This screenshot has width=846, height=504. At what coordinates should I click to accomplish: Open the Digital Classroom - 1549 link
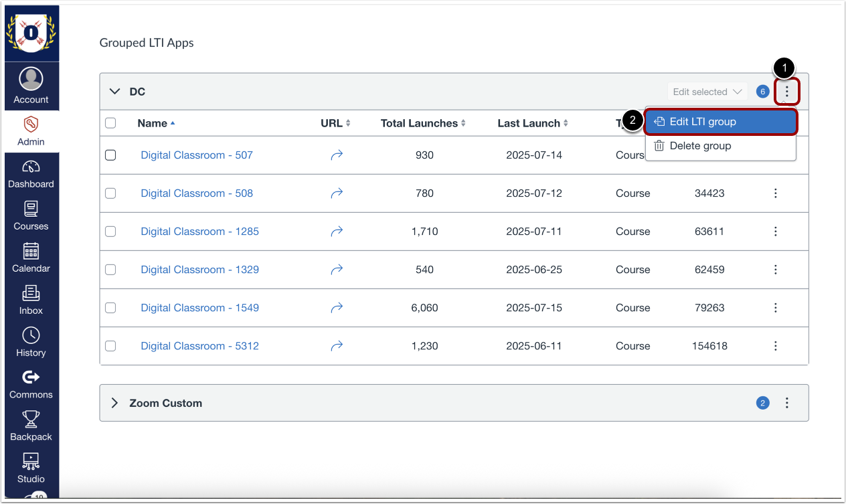point(199,308)
